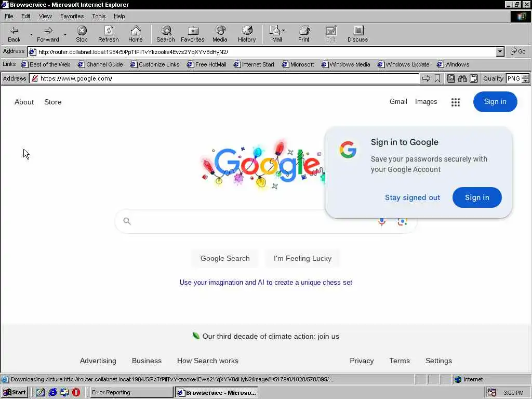Open the Edit menu
Screen dimensions: 532x399
point(26,16)
